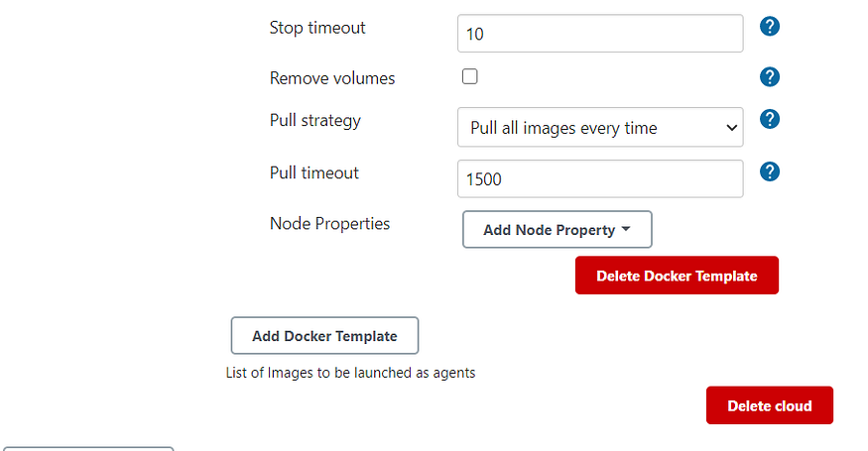
Task: Expand the Add Node Property menu
Action: click(558, 229)
